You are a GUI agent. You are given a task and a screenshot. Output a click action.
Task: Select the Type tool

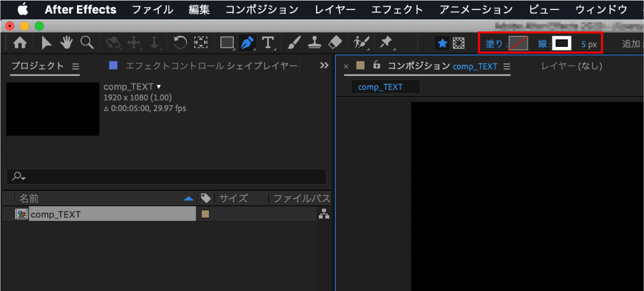[x=268, y=43]
